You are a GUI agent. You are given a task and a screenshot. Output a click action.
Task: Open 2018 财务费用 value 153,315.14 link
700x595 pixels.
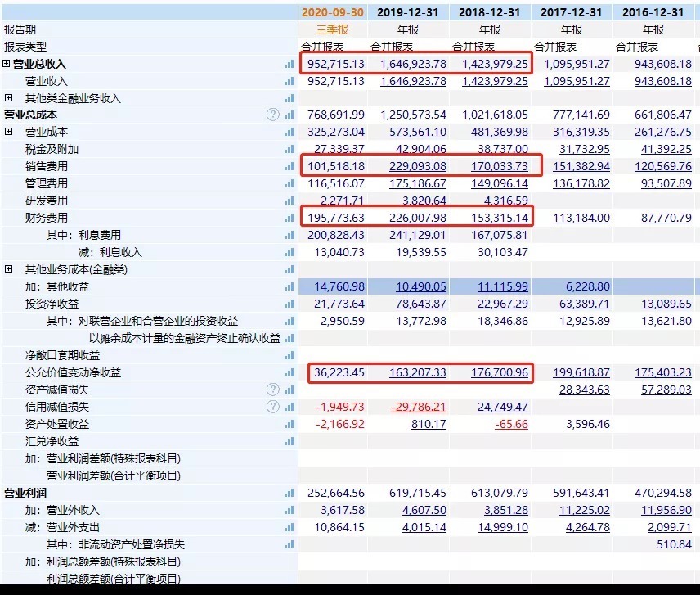click(500, 218)
